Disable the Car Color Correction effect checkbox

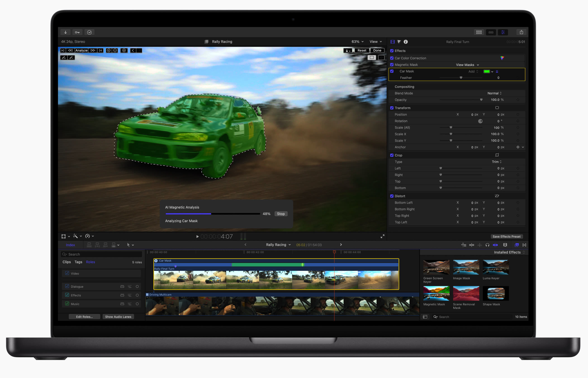[392, 58]
